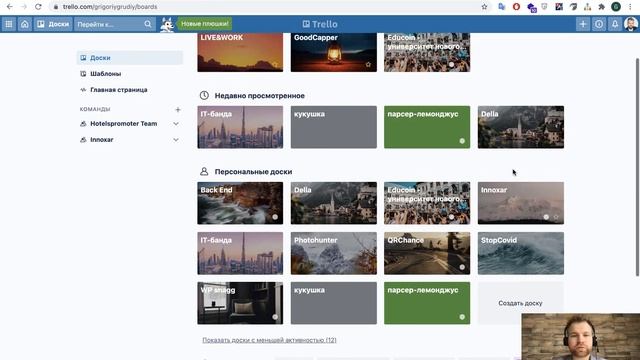Bookmark page with star icon
The width and height of the screenshot is (640, 360).
coord(484,7)
